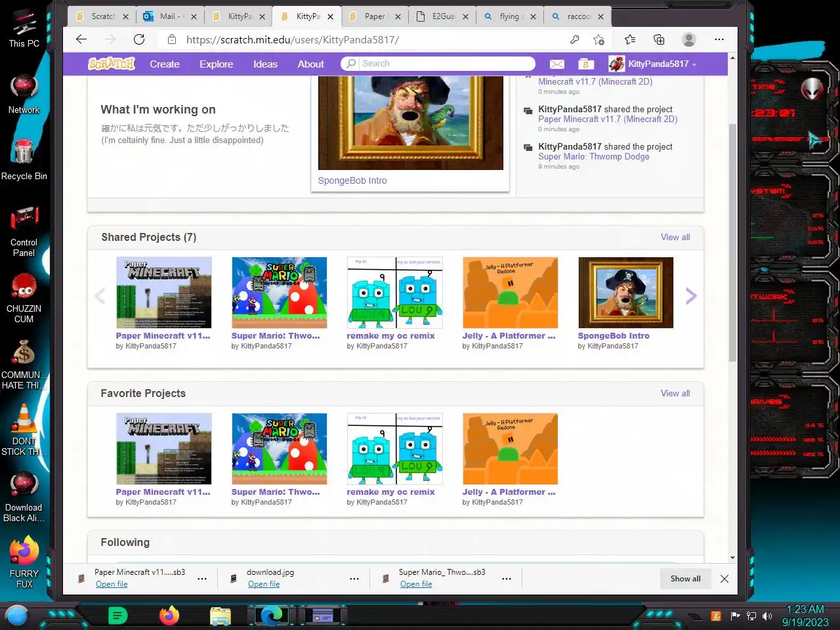Viewport: 840px width, 630px height.
Task: Open Recycle Bin desktop icon
Action: (x=24, y=160)
